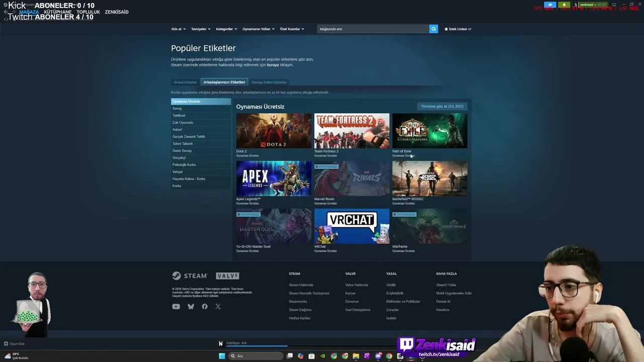
Task: Select the Takım Tabanlı tag in sidebar
Action: 201,144
